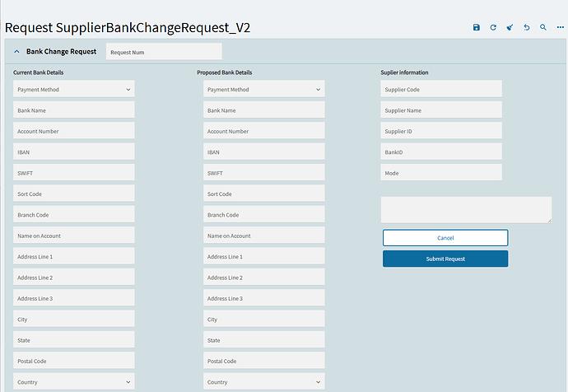This screenshot has width=568, height=392.
Task: Select the proposed Sort Code field
Action: coord(263,194)
